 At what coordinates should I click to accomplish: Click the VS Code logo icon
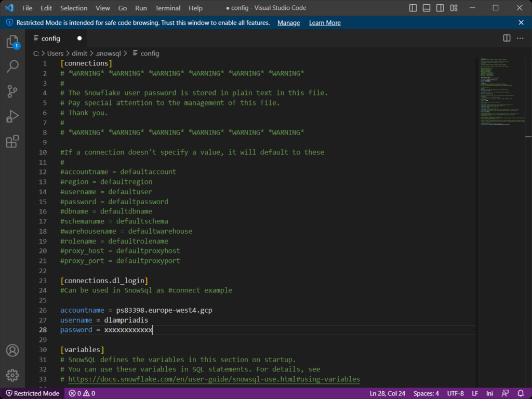(x=9, y=7)
